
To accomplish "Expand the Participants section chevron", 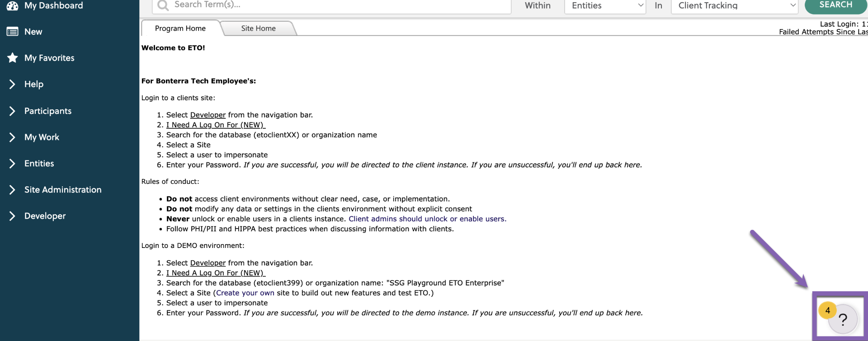I will pos(12,111).
